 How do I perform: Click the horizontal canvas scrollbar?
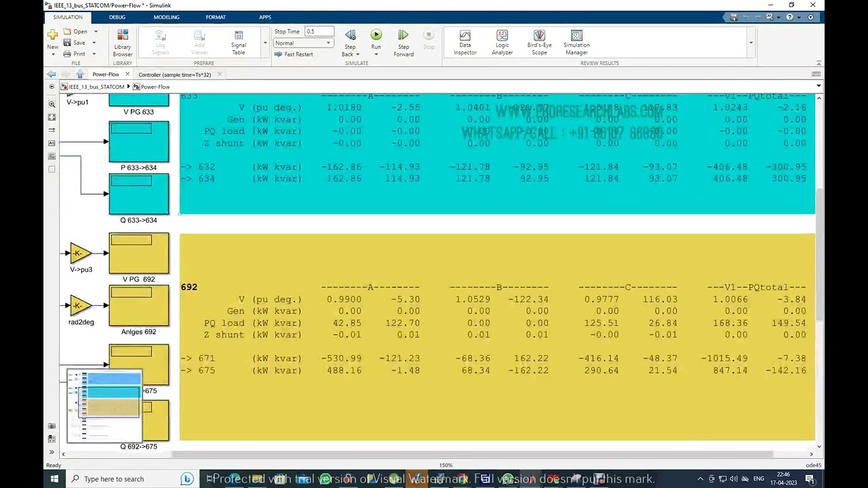pyautogui.click(x=473, y=454)
